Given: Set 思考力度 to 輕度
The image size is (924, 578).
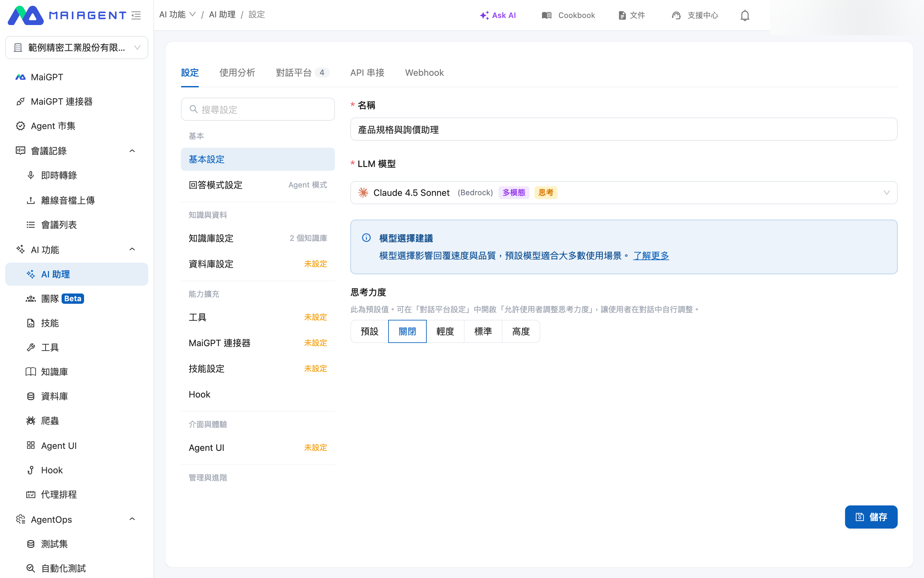Looking at the screenshot, I should pos(445,331).
